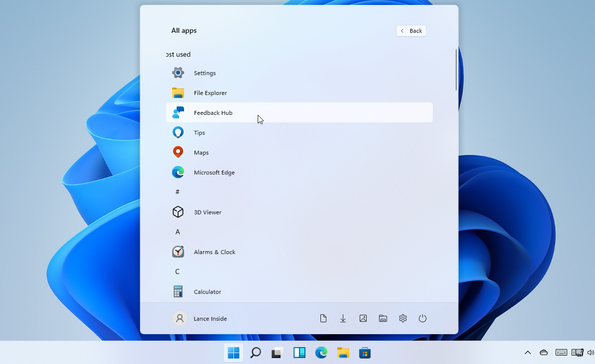Show hidden system tray icons

pos(528,353)
